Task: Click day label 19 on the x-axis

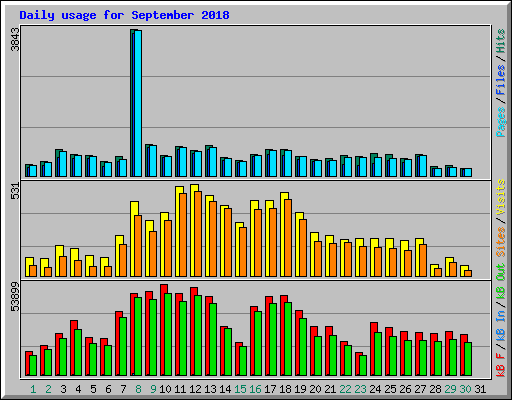Action: pyautogui.click(x=300, y=389)
